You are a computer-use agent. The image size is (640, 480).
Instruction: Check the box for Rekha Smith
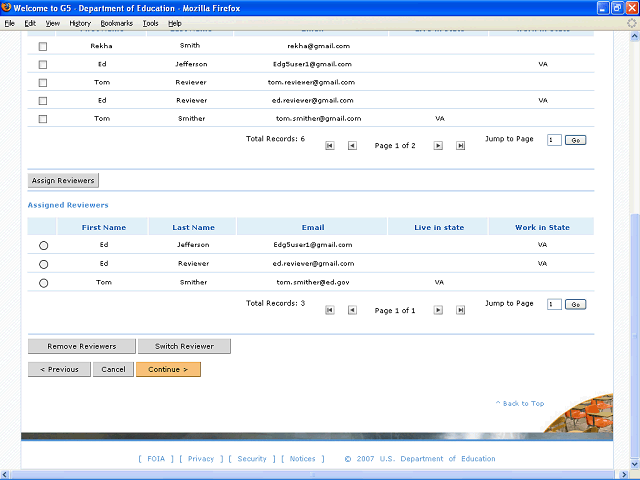click(x=42, y=46)
